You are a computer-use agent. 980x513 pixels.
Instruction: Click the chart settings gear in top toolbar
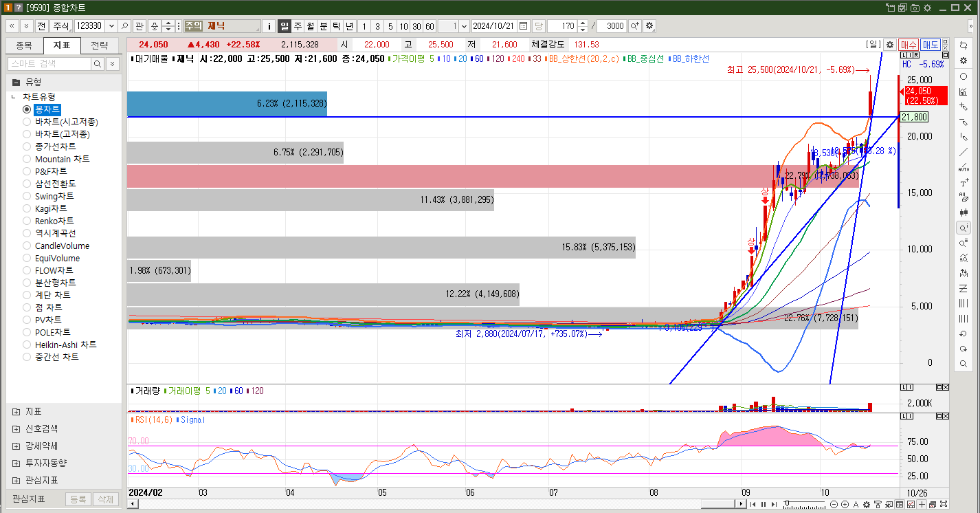point(649,25)
